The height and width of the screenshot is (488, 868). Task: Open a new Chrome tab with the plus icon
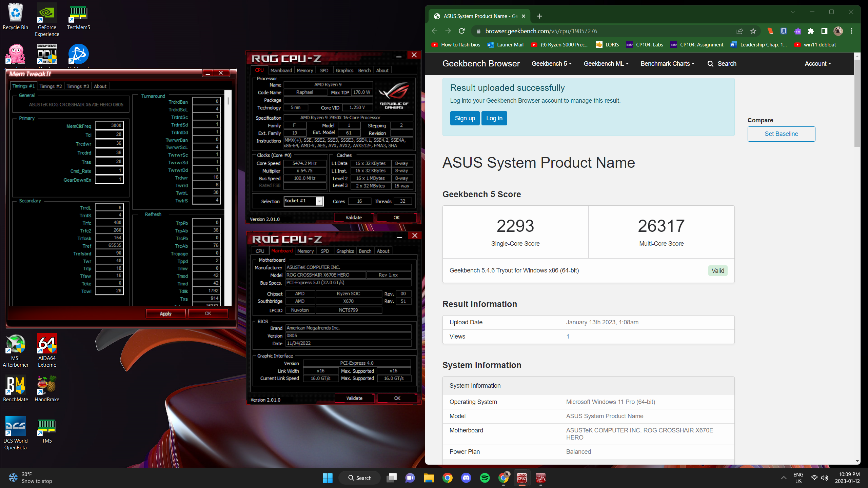(x=539, y=16)
